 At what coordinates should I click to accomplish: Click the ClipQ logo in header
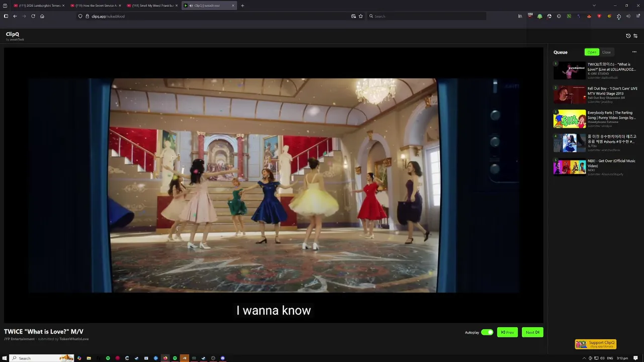[13, 34]
